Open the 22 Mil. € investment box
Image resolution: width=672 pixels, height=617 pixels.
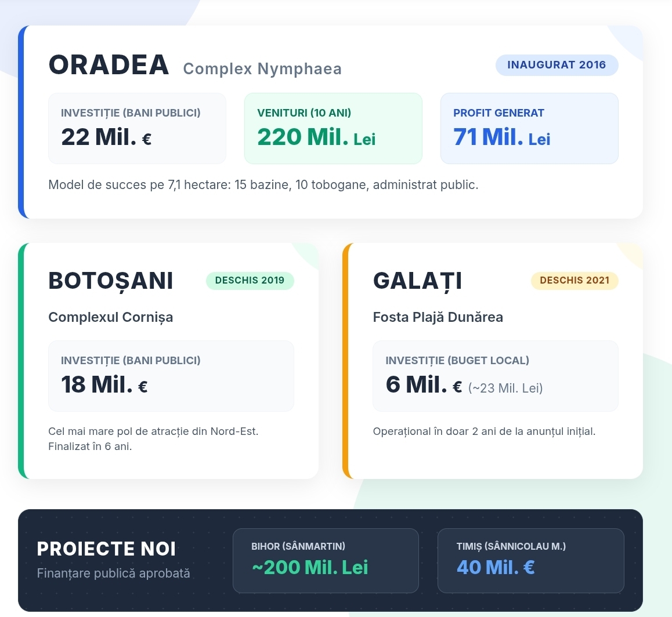(x=137, y=129)
